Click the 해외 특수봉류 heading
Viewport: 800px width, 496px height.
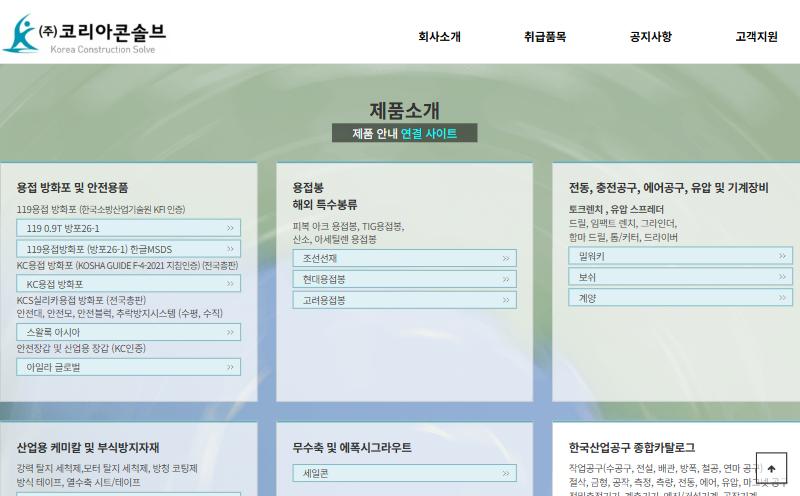pos(324,205)
